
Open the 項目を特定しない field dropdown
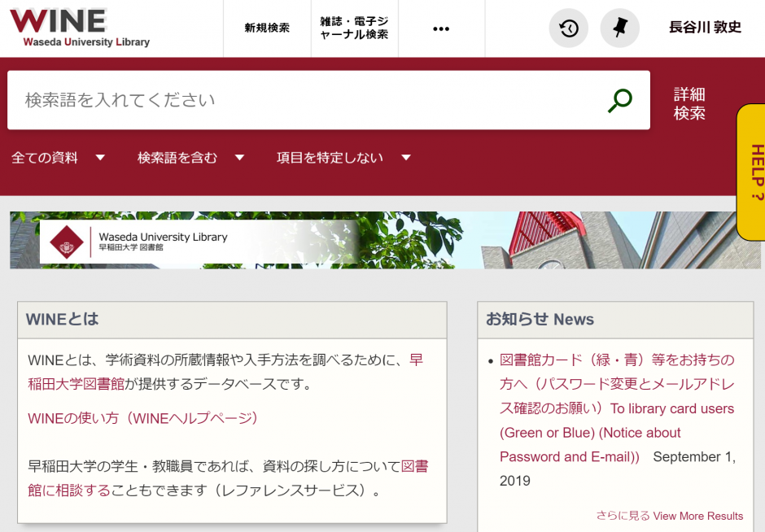click(x=341, y=158)
